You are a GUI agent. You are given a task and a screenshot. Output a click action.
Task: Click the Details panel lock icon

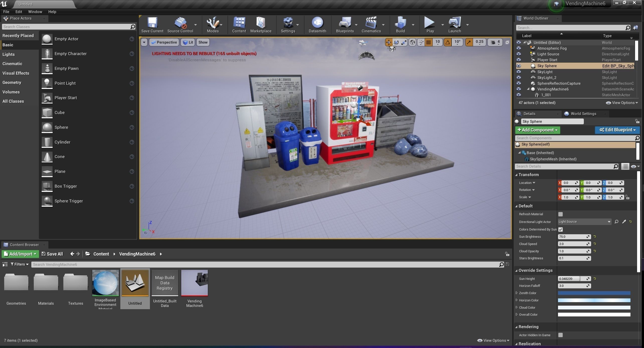637,122
